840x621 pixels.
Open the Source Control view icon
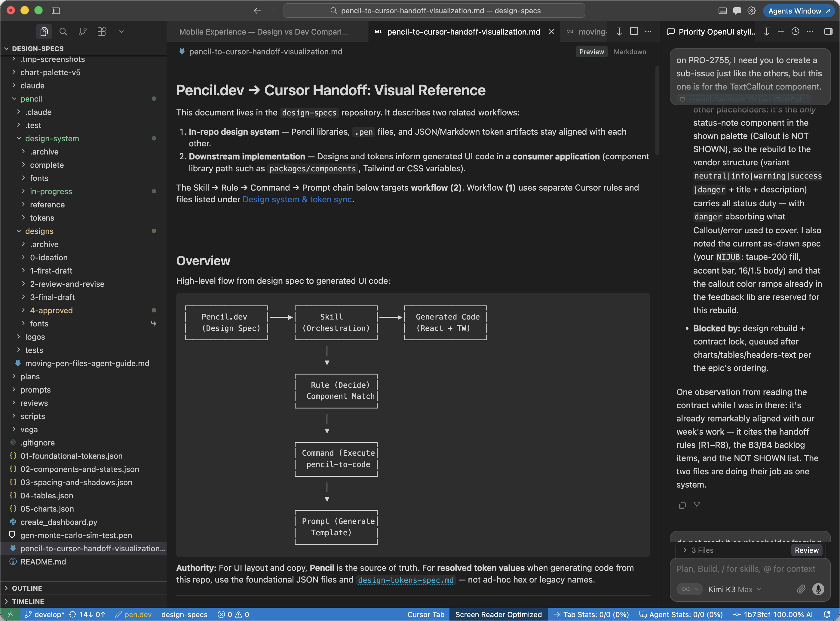pos(82,32)
